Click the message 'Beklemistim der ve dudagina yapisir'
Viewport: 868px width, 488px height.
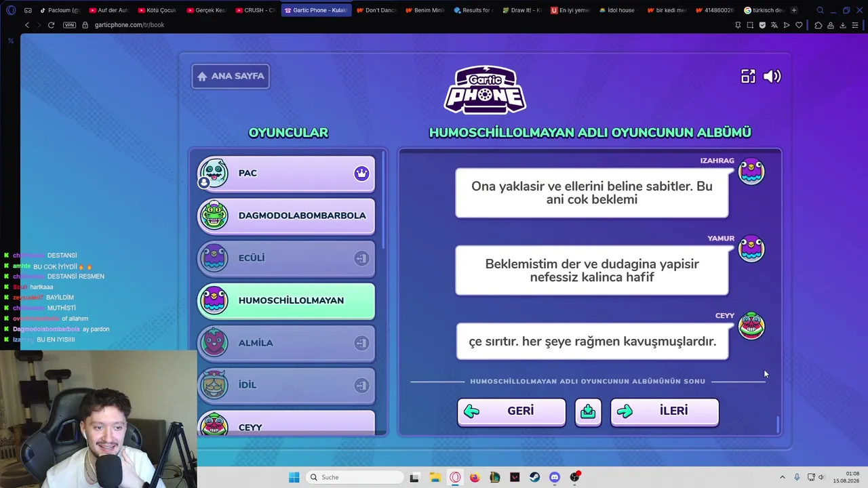592,270
